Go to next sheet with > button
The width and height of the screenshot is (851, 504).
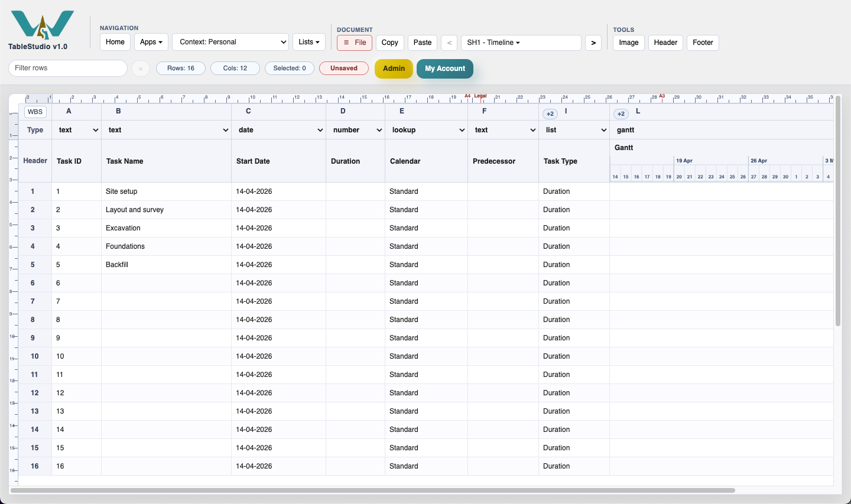[593, 43]
